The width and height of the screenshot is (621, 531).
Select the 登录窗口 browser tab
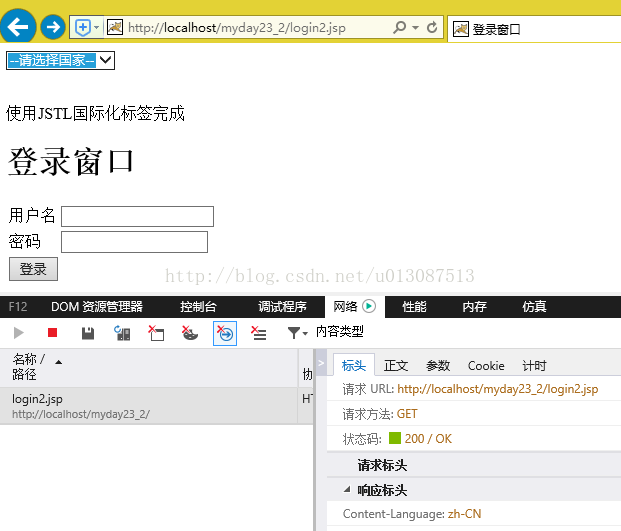tap(534, 29)
